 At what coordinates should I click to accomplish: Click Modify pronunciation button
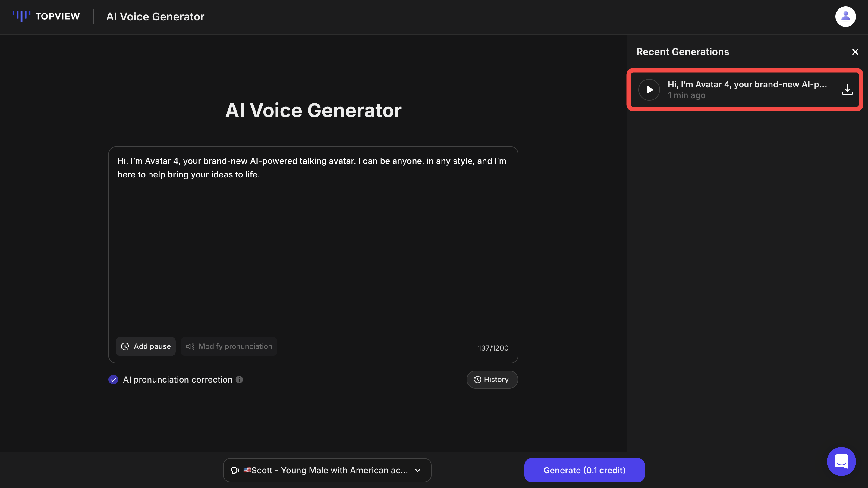(x=229, y=346)
